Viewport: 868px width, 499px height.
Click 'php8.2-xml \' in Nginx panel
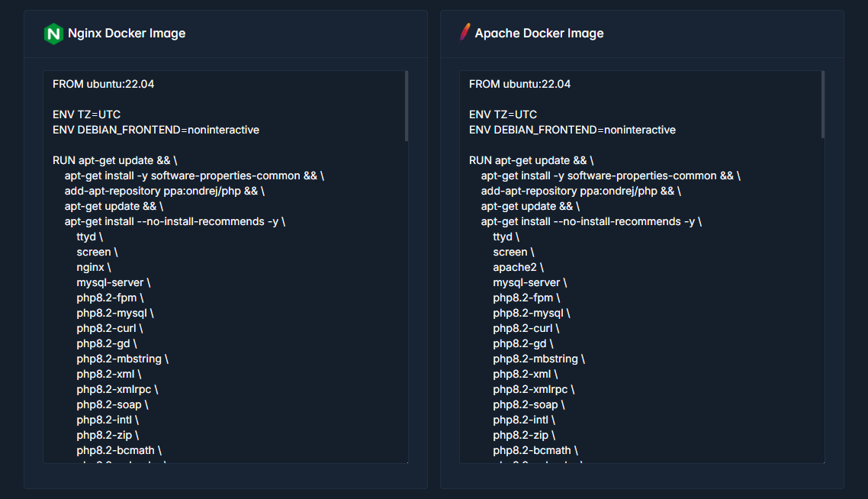point(109,375)
